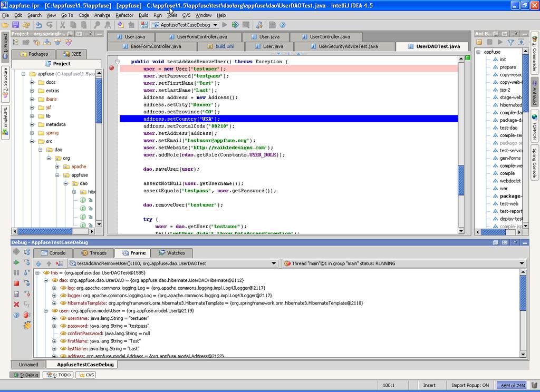
Task: Click the help question icon in the Debug panel
Action: [16, 315]
